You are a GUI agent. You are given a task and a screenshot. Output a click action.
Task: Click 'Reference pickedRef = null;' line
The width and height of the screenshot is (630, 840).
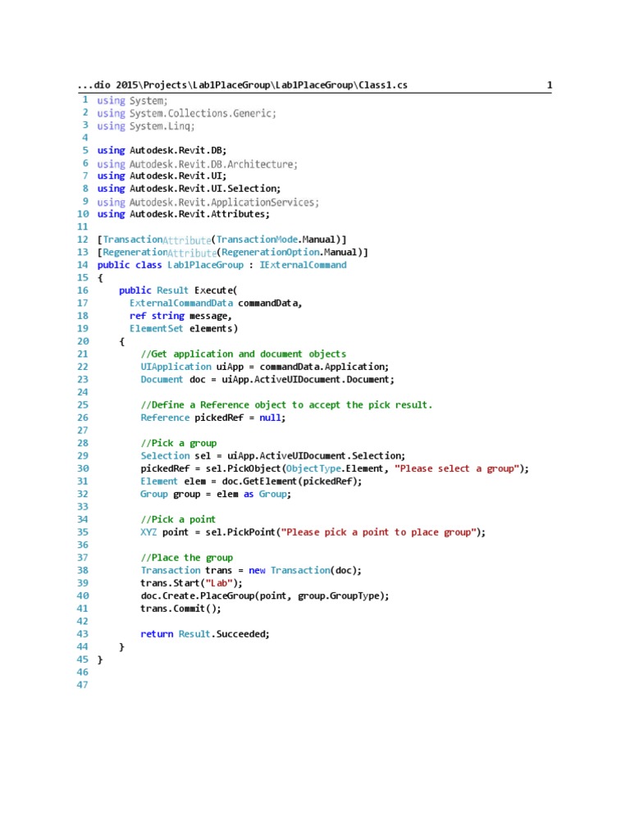213,418
